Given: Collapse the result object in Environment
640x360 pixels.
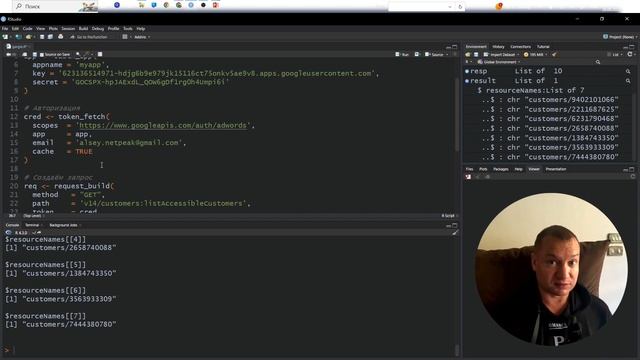Looking at the screenshot, I should pos(467,81).
